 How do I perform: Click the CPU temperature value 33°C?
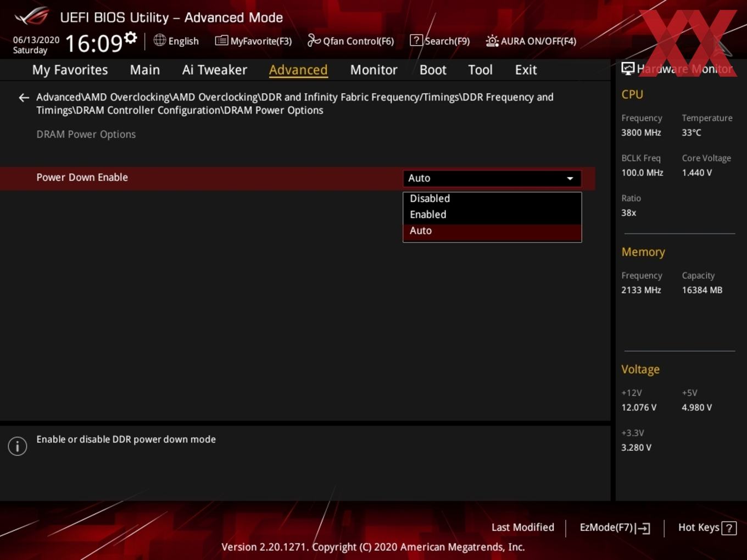coord(692,132)
